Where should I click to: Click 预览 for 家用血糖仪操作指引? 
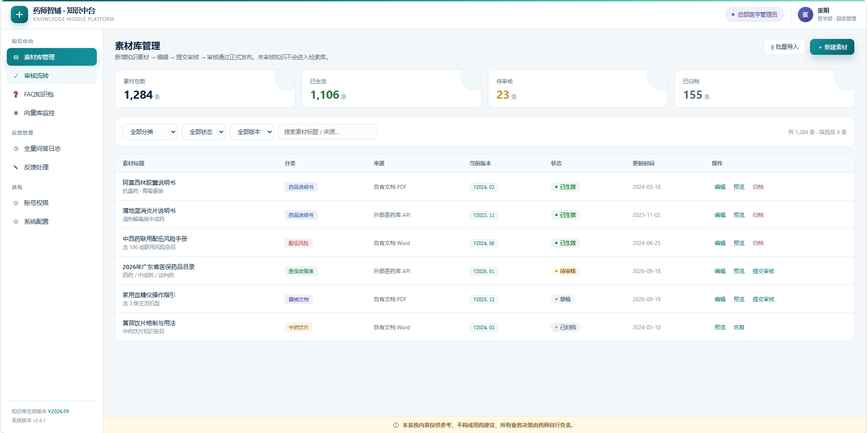pos(739,299)
